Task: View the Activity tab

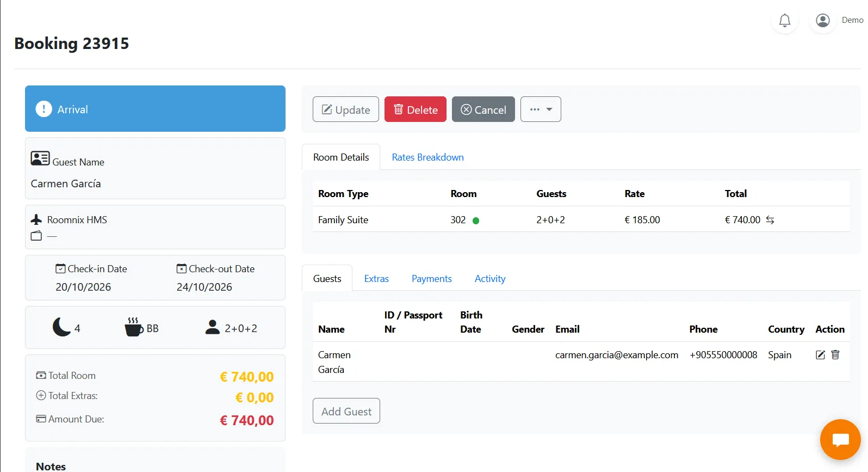Action: coord(490,279)
